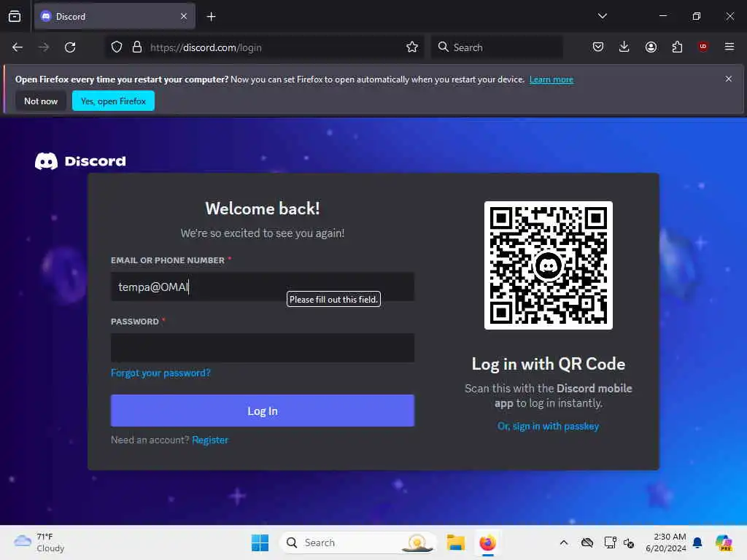This screenshot has width=747, height=560.
Task: Open File Explorer from the taskbar
Action: coord(455,542)
